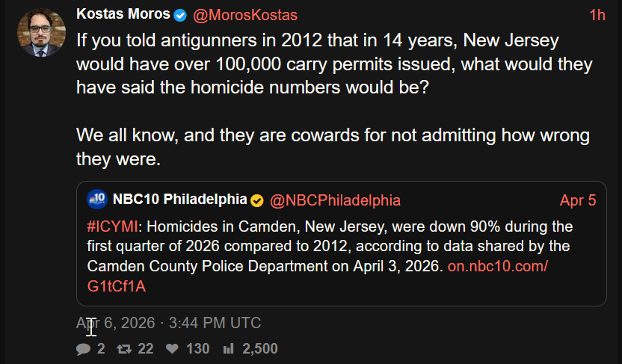Follow the on.nbc10.com article link

pyautogui.click(x=498, y=266)
